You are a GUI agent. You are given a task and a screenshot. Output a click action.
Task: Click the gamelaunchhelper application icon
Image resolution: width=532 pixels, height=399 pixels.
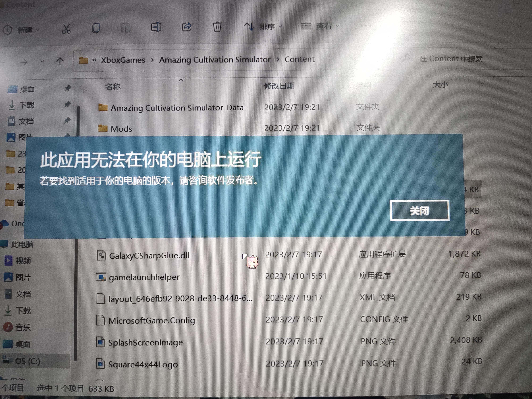tap(101, 277)
